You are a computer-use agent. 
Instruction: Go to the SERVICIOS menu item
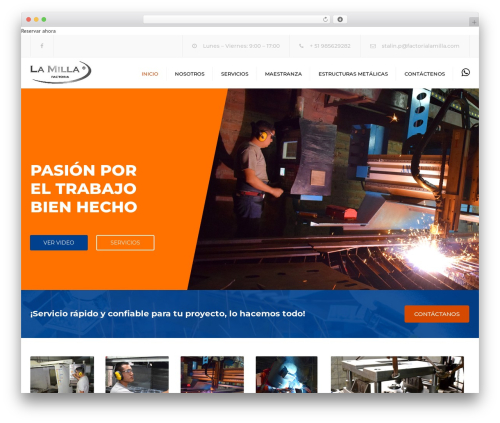coord(234,74)
